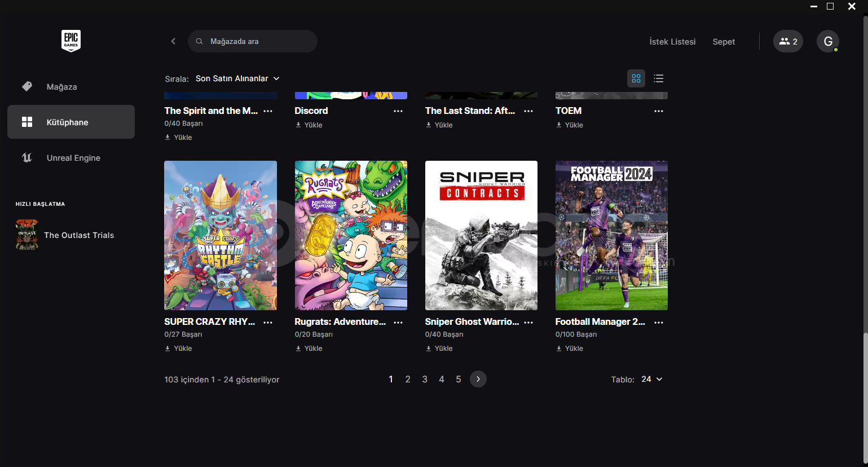Image resolution: width=868 pixels, height=467 pixels.
Task: Open options menu for Discord
Action: click(x=398, y=111)
